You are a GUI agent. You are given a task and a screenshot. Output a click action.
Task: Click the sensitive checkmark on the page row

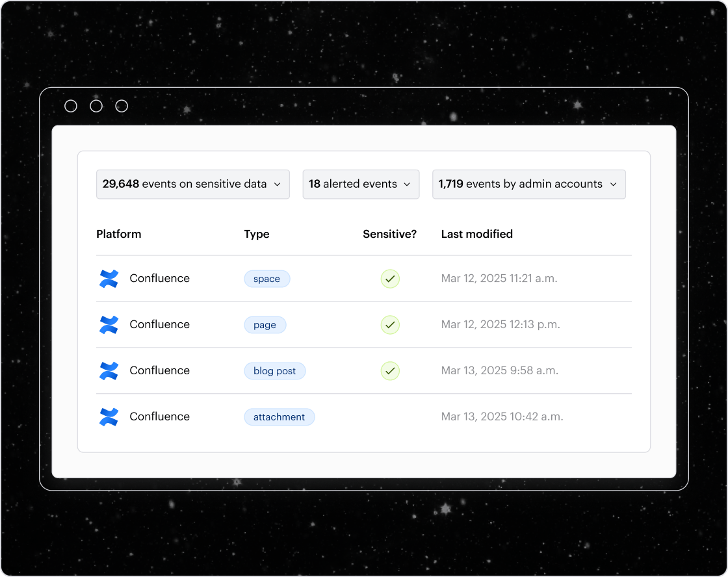pos(390,324)
